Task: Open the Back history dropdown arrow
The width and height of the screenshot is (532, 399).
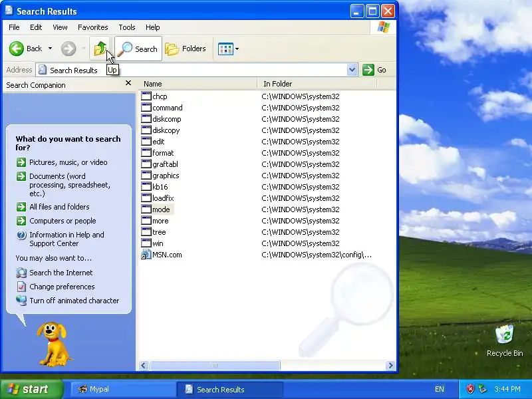Action: click(51, 49)
